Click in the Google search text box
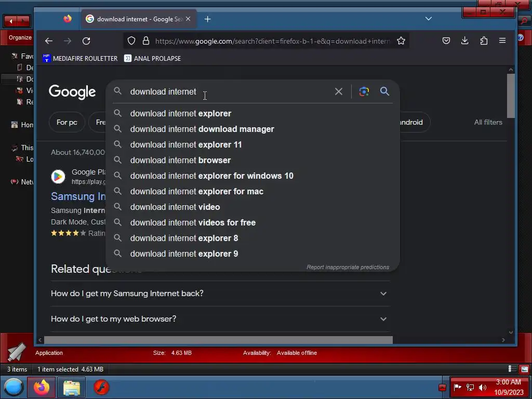 tap(228, 91)
